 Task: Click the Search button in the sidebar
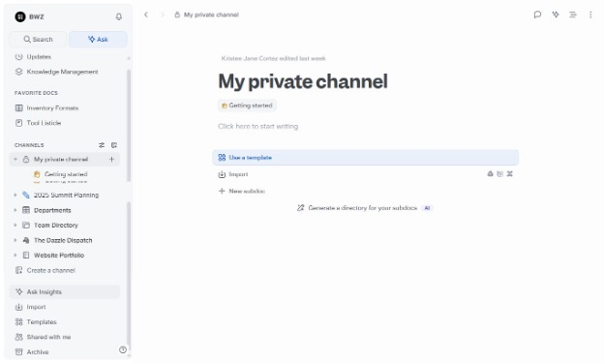tap(38, 40)
